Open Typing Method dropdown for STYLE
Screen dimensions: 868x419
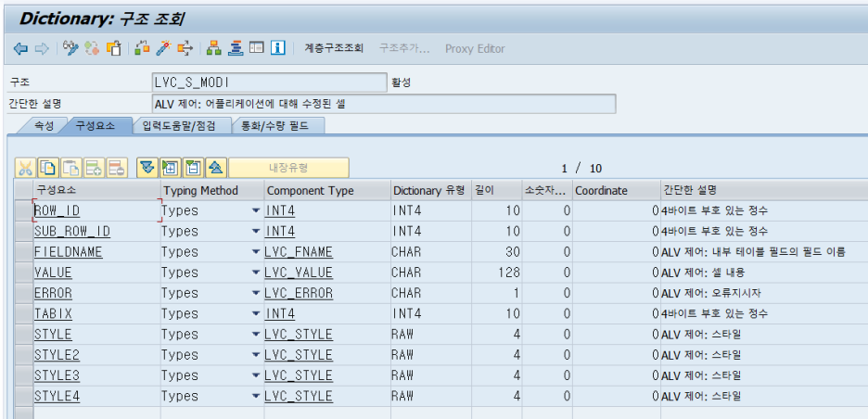[255, 335]
